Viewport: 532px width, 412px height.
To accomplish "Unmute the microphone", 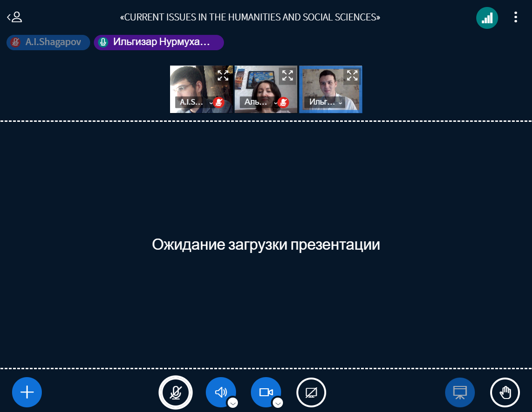I will click(x=175, y=392).
